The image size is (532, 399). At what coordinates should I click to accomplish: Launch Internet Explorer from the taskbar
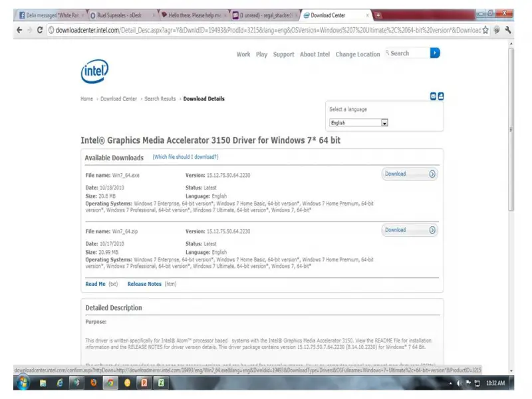(60, 383)
